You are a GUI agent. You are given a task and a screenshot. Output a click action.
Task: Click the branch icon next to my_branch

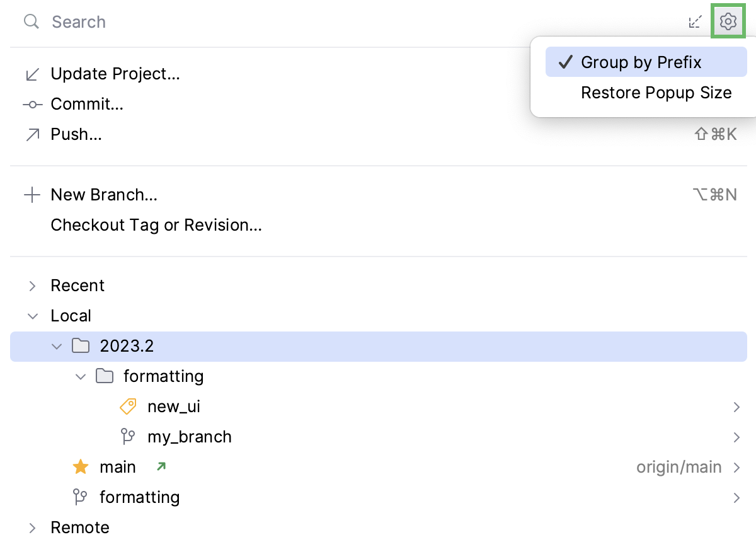(128, 437)
